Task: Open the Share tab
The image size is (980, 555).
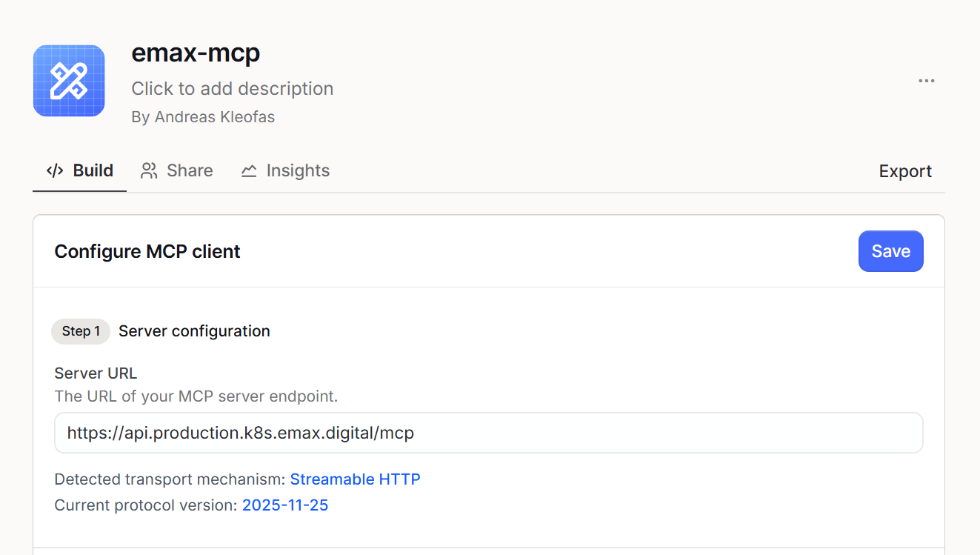Action: [x=177, y=170]
